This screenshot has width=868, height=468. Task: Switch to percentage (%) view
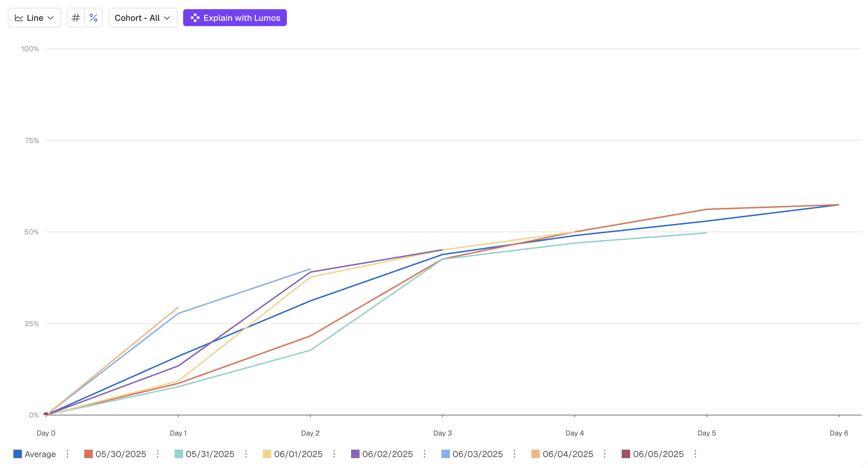tap(94, 18)
